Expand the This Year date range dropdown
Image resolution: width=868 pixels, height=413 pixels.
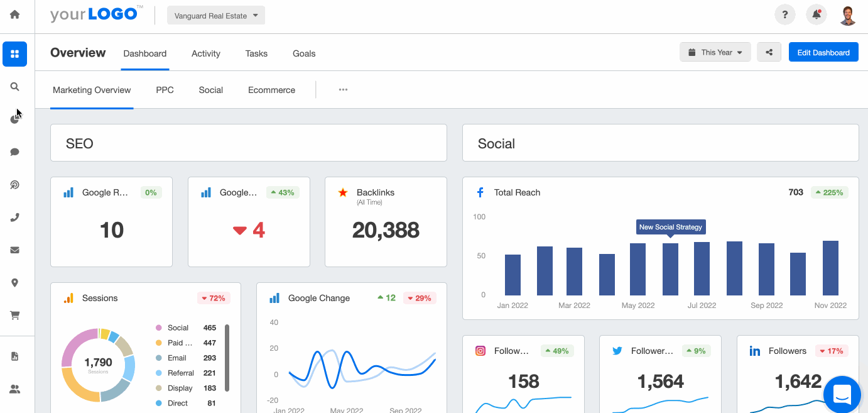pyautogui.click(x=715, y=52)
